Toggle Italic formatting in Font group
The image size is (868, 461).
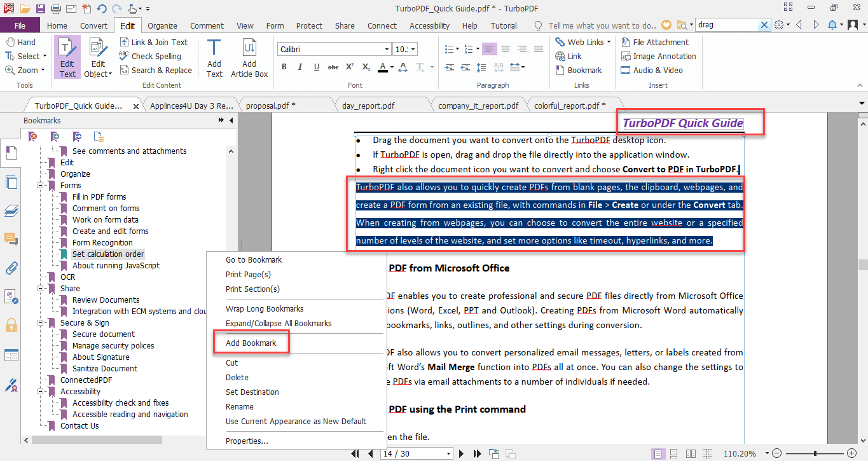coord(301,67)
